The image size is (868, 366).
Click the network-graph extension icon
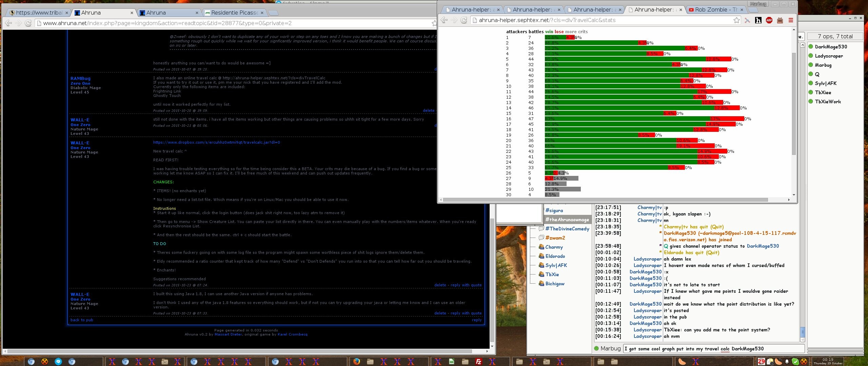(x=747, y=20)
